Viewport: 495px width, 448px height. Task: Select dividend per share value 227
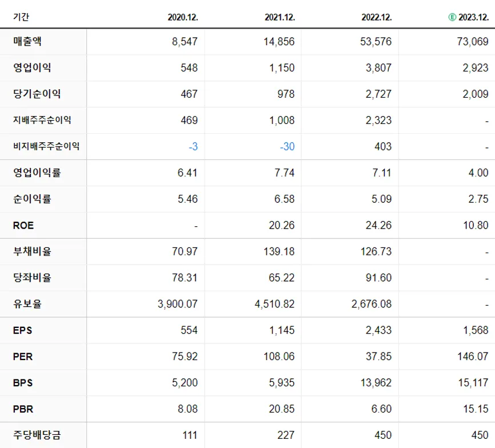tap(286, 435)
